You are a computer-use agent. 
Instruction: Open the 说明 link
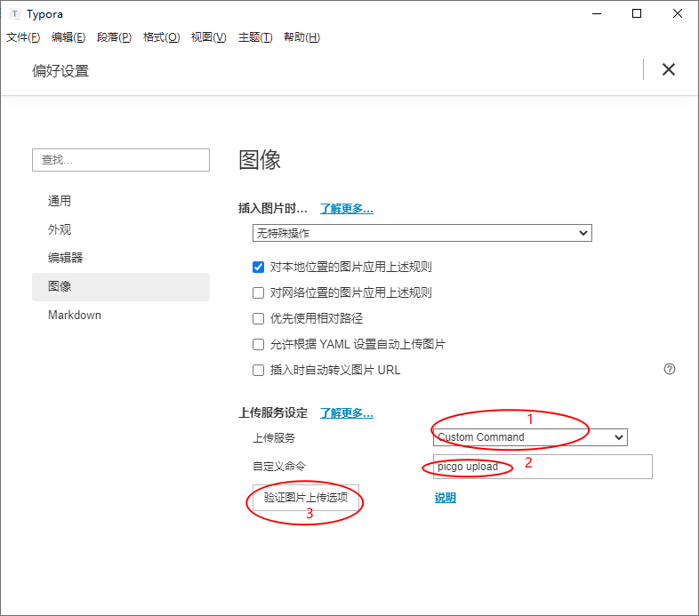point(446,498)
